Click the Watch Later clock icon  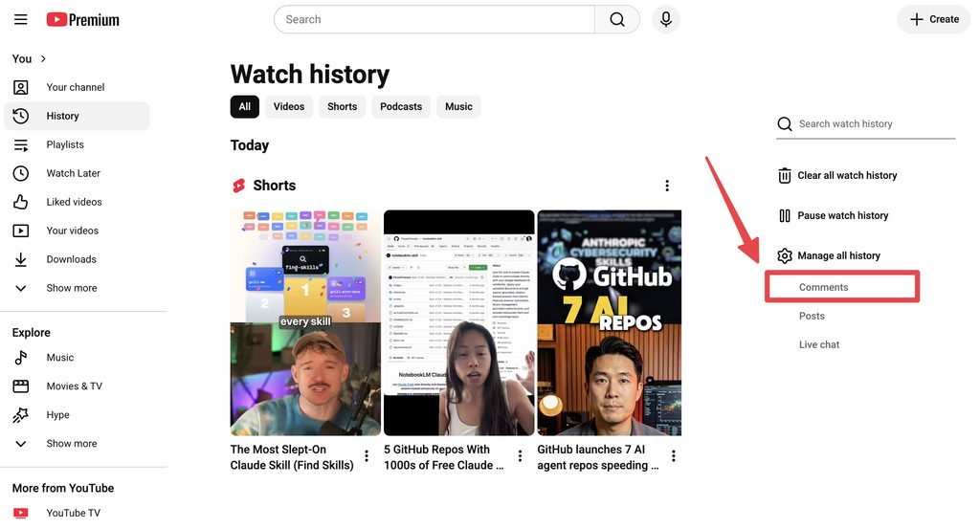(x=21, y=174)
